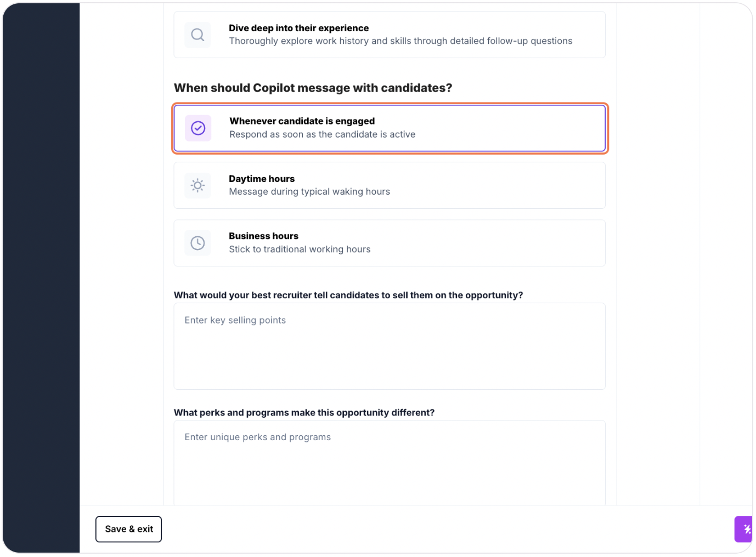756x557 pixels.
Task: Click the Save & exit button
Action: 128,529
